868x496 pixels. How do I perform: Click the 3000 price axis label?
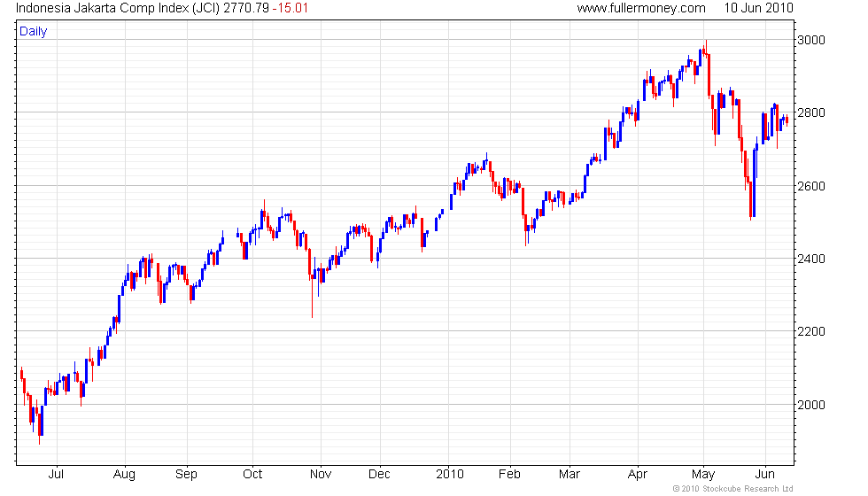[811, 40]
